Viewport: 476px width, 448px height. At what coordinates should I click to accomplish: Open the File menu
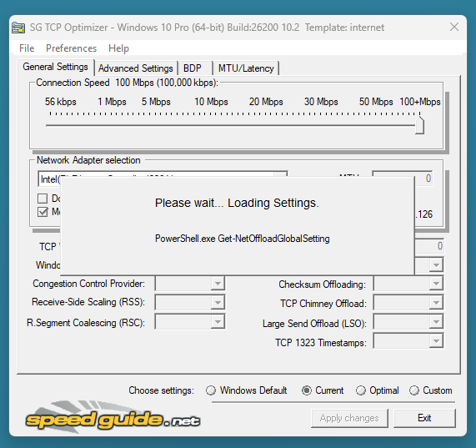tap(27, 48)
